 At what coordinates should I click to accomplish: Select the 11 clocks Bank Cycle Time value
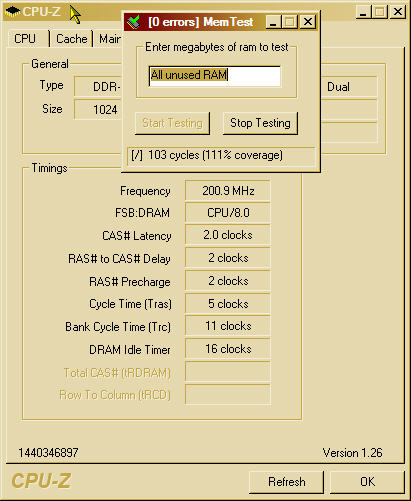point(228,326)
